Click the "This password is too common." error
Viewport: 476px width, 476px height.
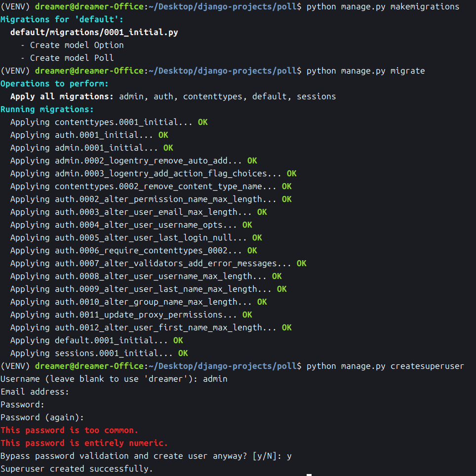click(69, 431)
